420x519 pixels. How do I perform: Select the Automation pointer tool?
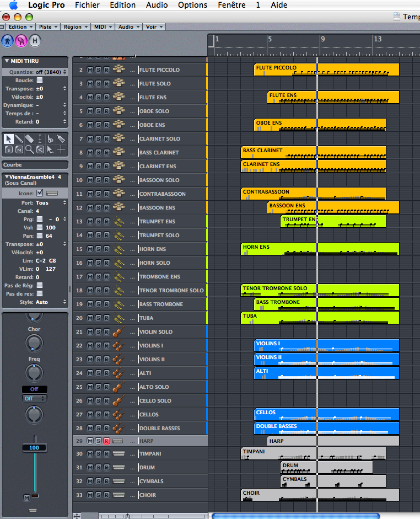coord(50,149)
